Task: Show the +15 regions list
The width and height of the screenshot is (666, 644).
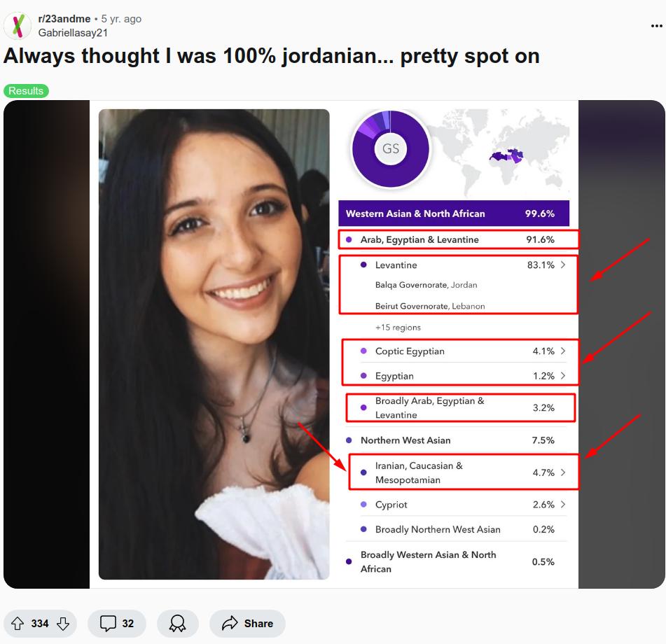Action: point(398,328)
